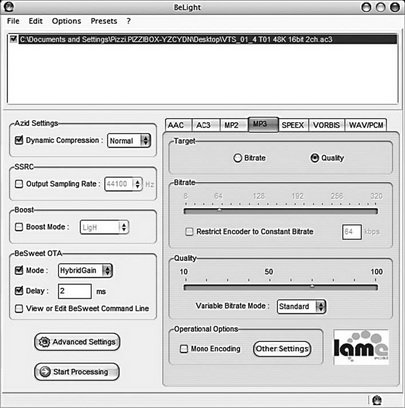This screenshot has width=405, height=408.
Task: Uncheck the loaded .ac3 file checkbox
Action: (13, 39)
